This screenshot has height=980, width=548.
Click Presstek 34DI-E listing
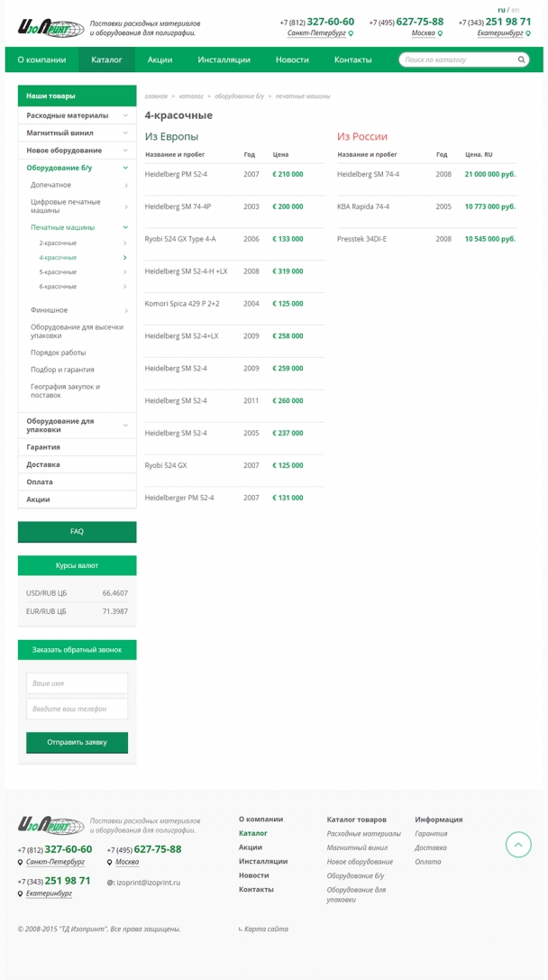pos(361,239)
